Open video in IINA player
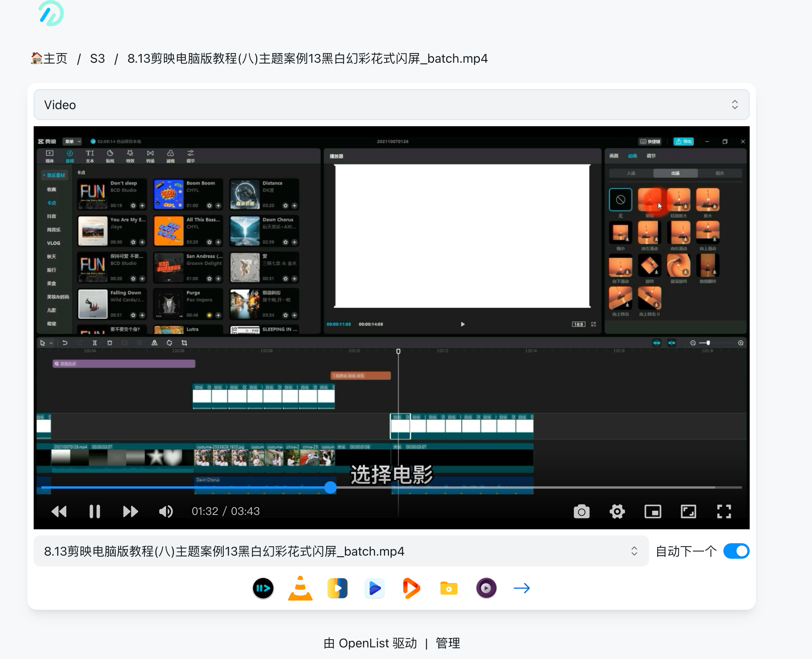812x659 pixels. [263, 588]
